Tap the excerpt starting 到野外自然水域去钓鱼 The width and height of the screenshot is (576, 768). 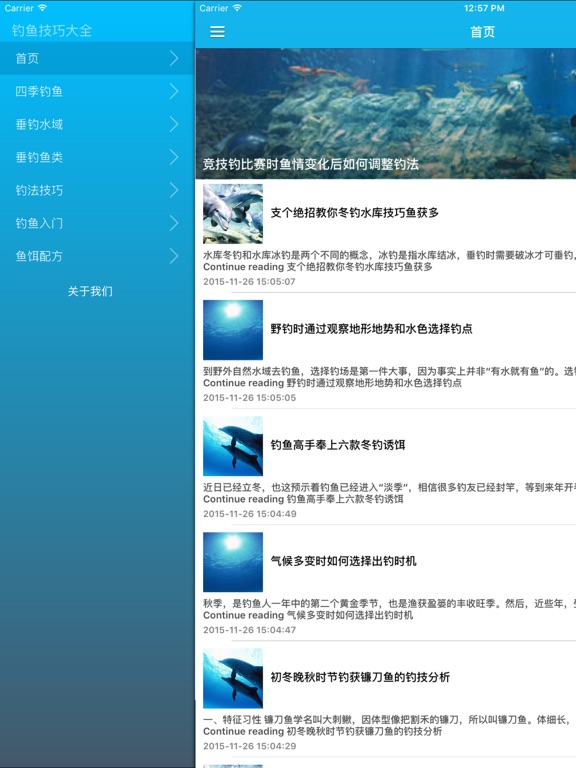(389, 371)
